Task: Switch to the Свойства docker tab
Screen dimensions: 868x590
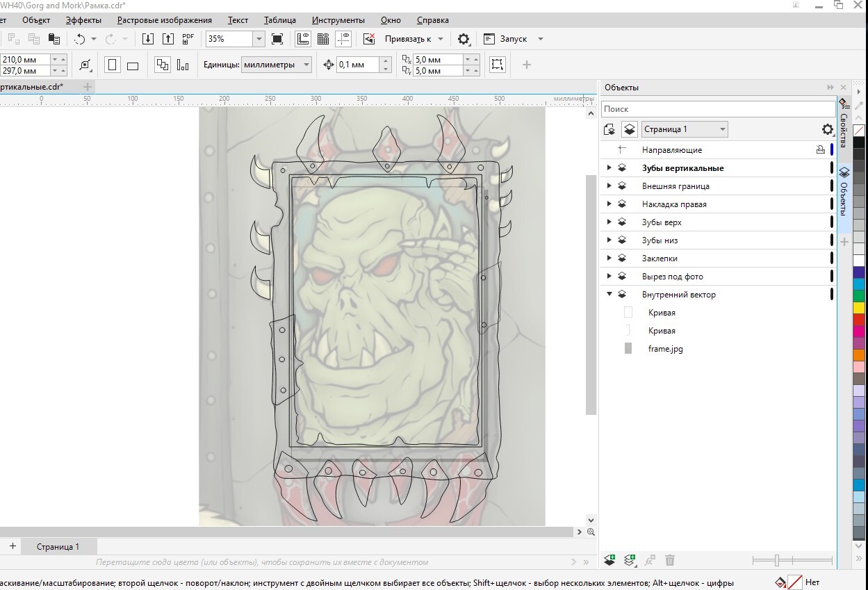Action: point(844,124)
